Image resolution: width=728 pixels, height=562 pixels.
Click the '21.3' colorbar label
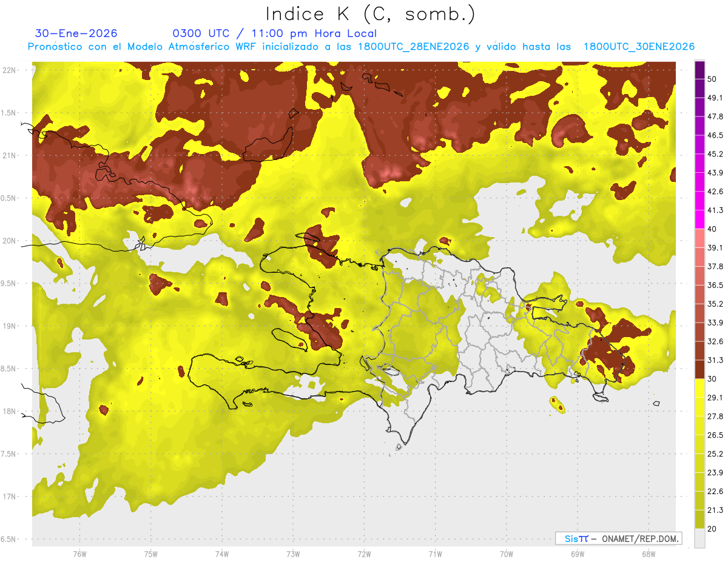click(x=715, y=510)
